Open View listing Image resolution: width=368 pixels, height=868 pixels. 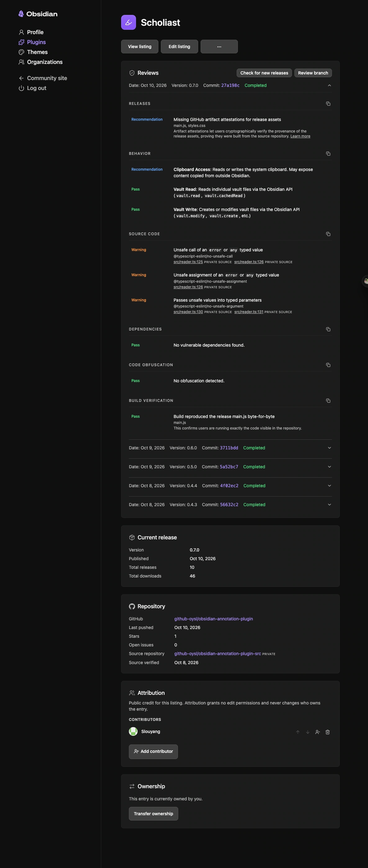(x=140, y=47)
